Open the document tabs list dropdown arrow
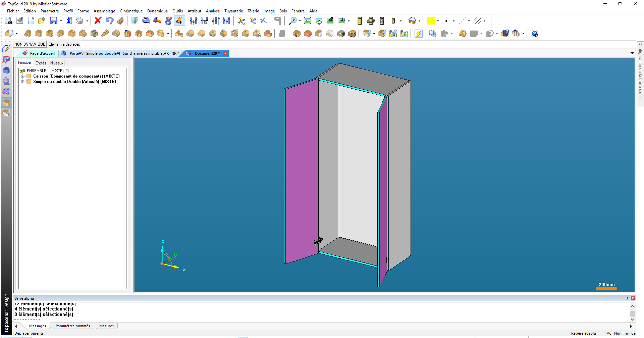The image size is (644, 338). pyautogui.click(x=632, y=53)
